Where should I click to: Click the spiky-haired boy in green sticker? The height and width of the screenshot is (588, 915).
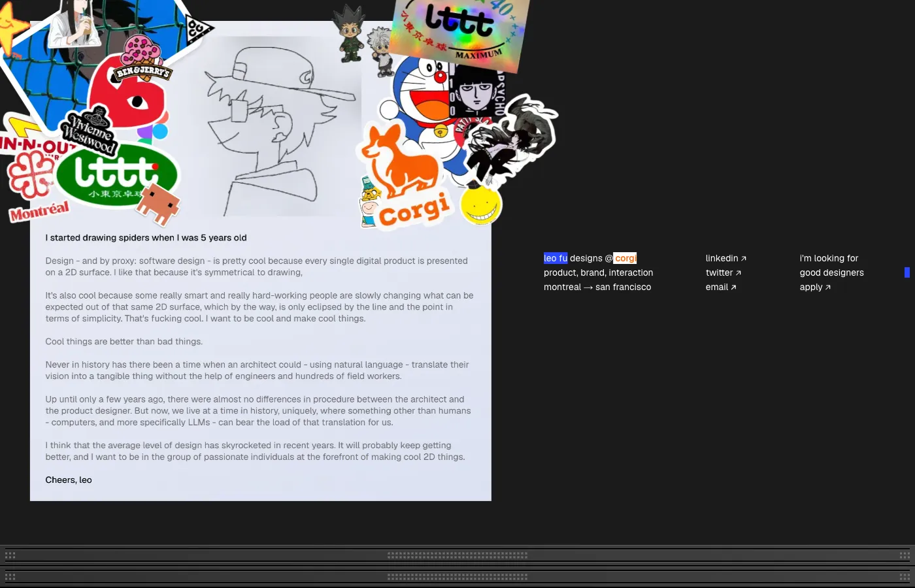(348, 33)
